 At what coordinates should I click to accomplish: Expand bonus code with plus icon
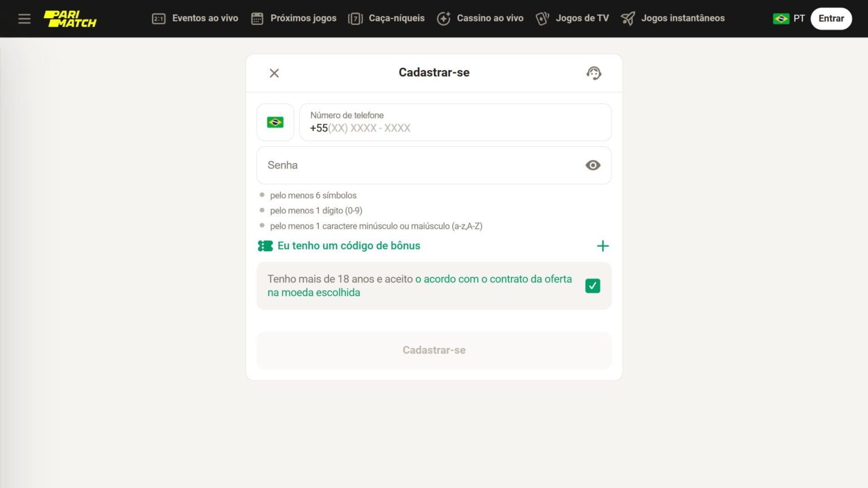point(603,246)
